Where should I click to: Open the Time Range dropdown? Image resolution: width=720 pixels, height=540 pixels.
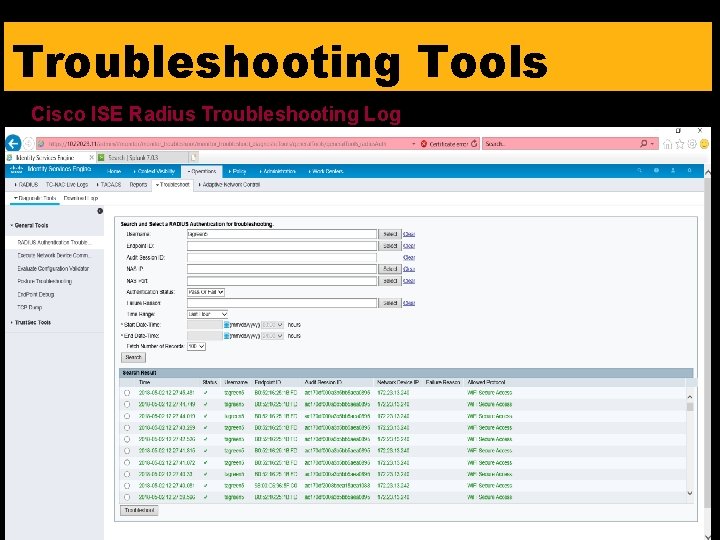point(208,314)
